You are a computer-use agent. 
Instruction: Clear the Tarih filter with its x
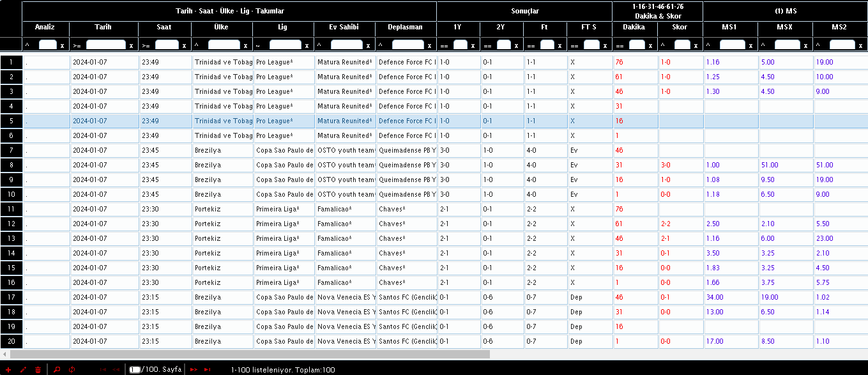pyautogui.click(x=131, y=45)
